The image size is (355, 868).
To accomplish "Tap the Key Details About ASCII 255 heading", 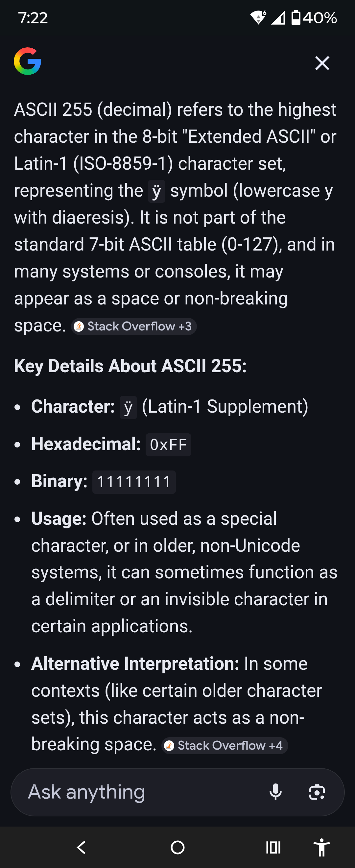I will [x=130, y=366].
